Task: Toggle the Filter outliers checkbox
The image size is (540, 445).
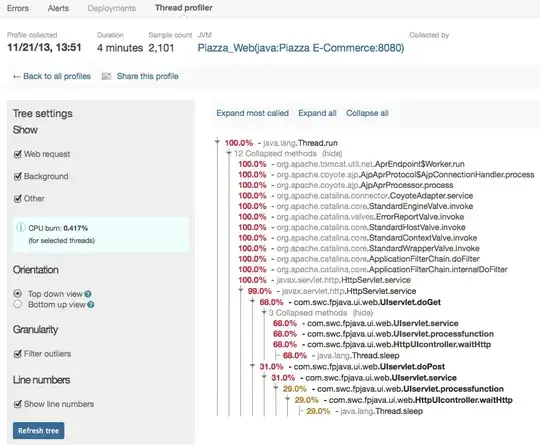Action: pyautogui.click(x=18, y=354)
